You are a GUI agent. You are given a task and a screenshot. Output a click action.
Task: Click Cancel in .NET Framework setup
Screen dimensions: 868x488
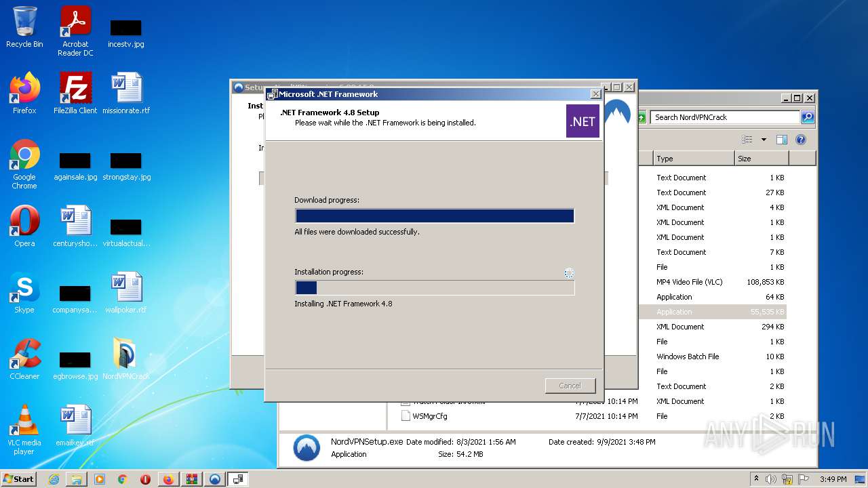570,386
